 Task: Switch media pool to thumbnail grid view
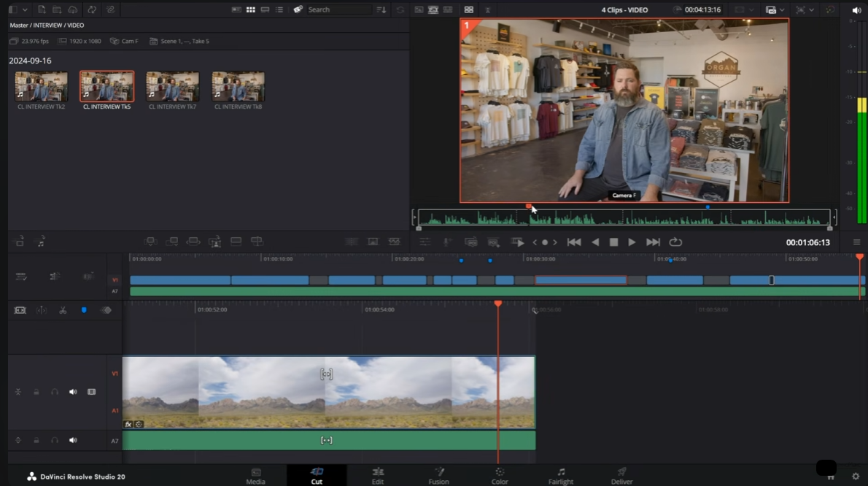click(251, 9)
